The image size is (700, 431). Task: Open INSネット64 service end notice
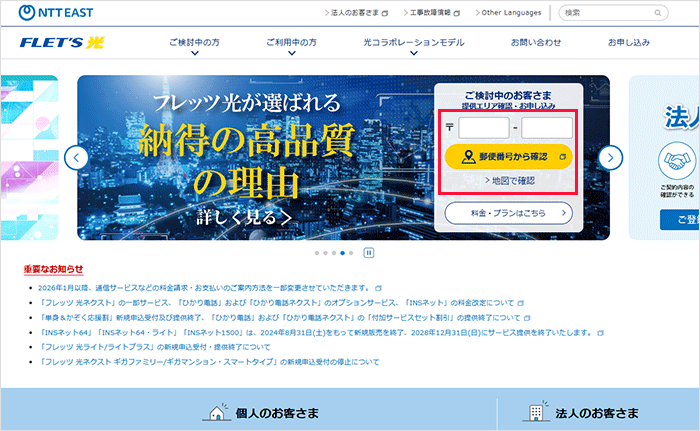pyautogui.click(x=317, y=332)
